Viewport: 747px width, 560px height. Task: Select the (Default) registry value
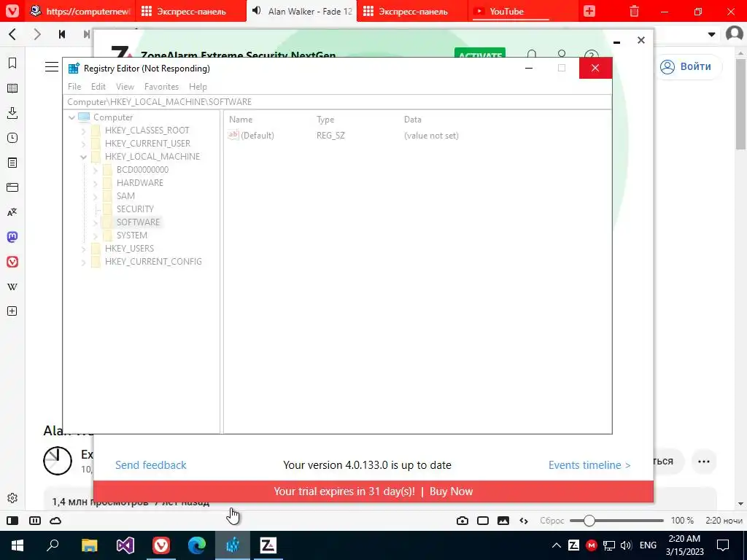[258, 135]
